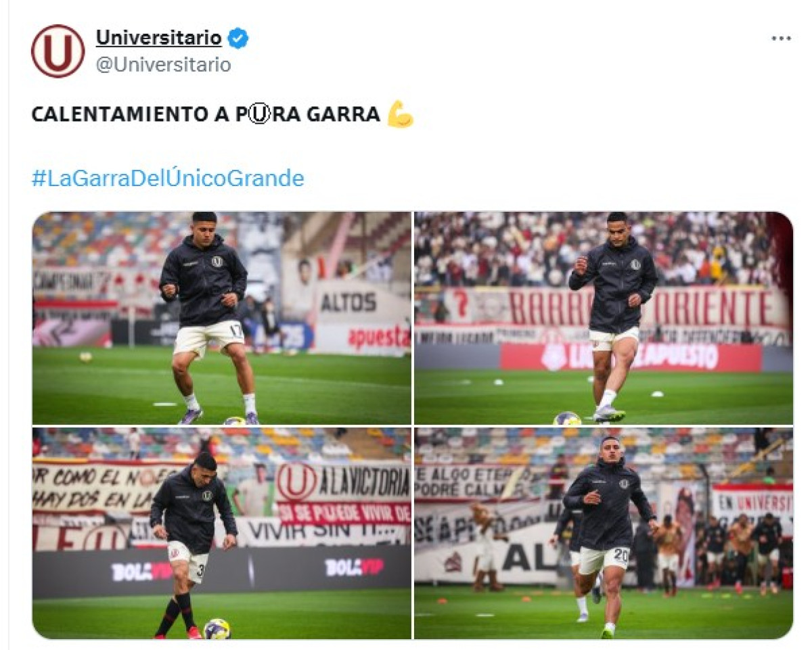Click the U crest on number 17's jacket
The image size is (812, 650).
[217, 261]
